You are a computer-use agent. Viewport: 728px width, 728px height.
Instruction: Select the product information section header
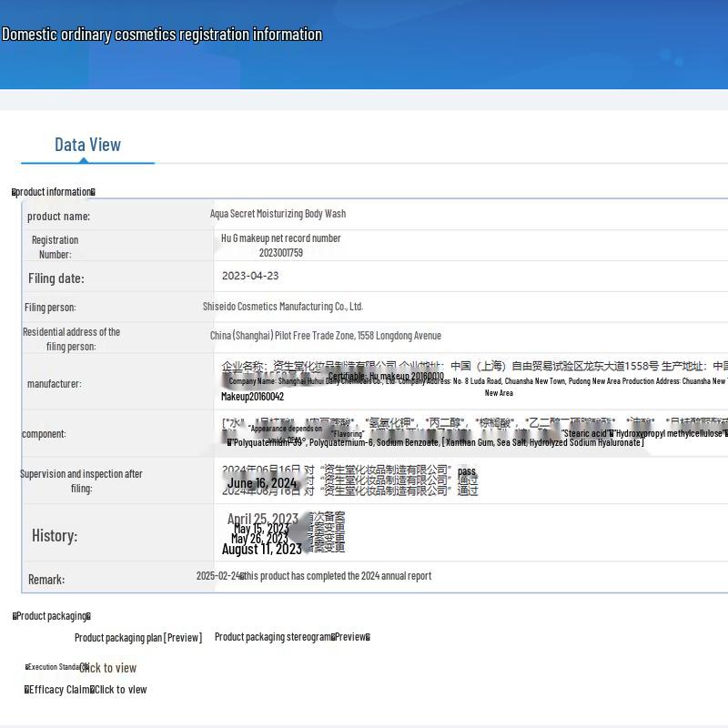click(54, 192)
